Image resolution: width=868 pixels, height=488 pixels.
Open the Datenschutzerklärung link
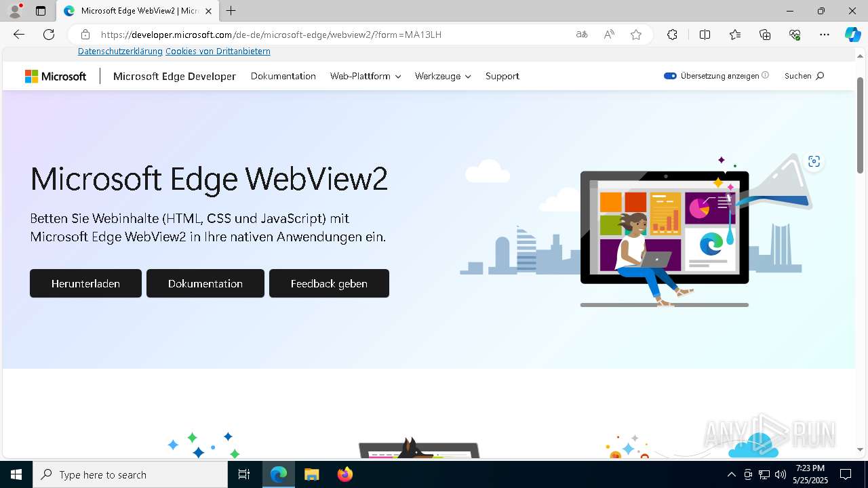[120, 52]
